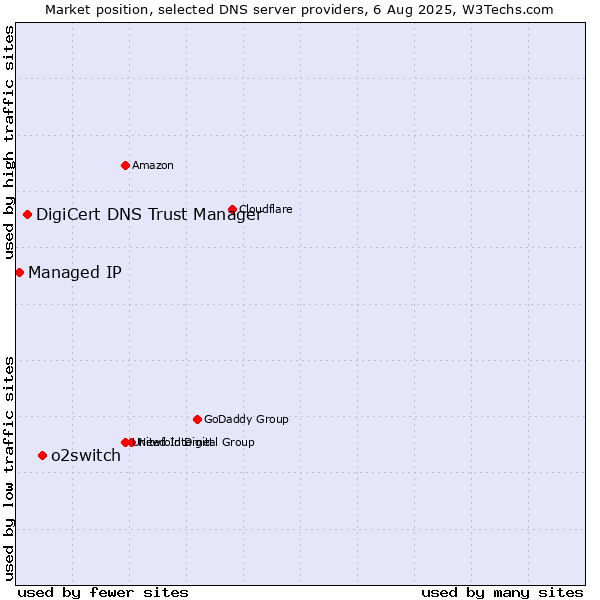This screenshot has width=600, height=600.
Task: Select the 'Managed IP' label
Action: point(75,272)
